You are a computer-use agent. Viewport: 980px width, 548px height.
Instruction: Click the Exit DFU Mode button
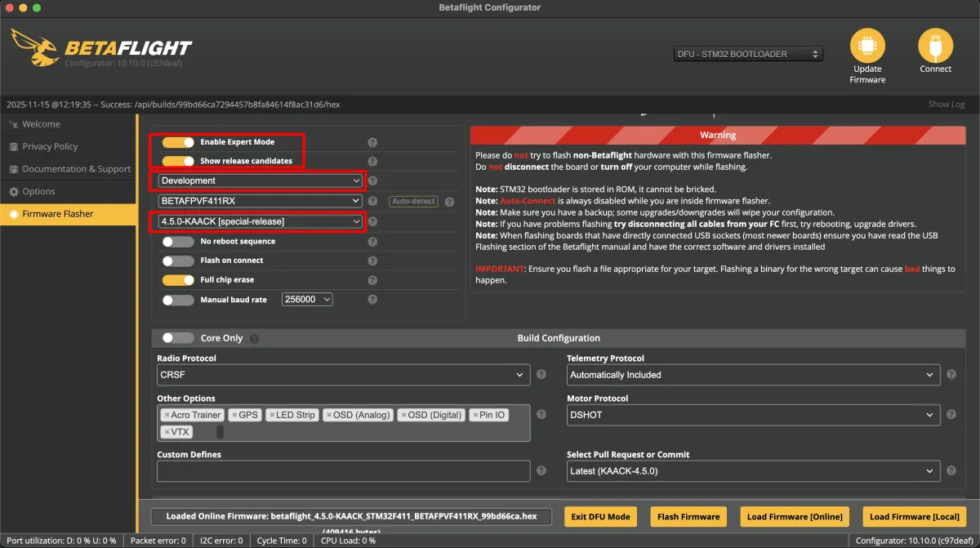(x=600, y=516)
